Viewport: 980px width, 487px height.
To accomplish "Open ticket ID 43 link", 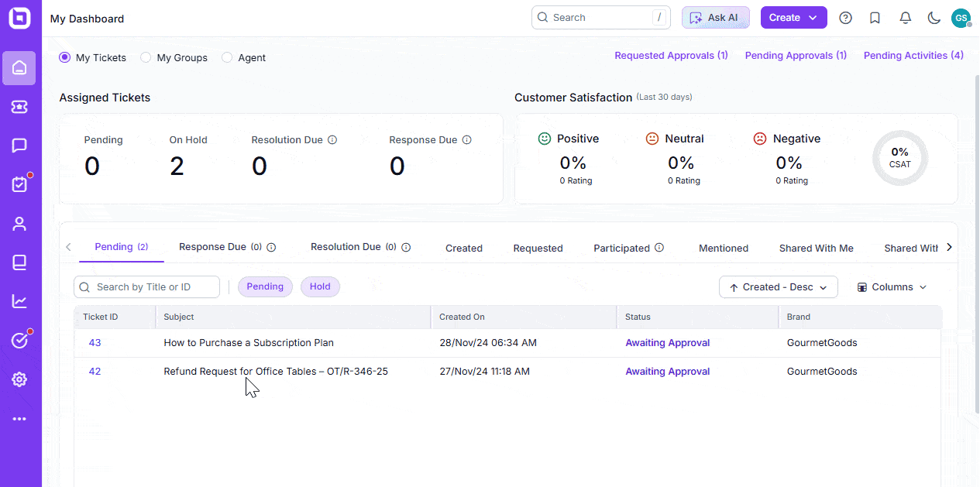I will click(95, 343).
